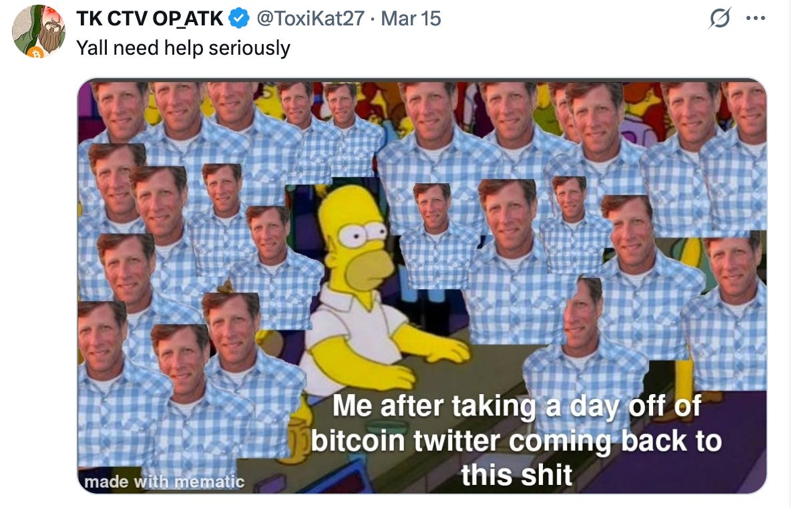This screenshot has height=507, width=812.
Task: Visit the @ToxiKat27 handle link
Action: pos(311,19)
